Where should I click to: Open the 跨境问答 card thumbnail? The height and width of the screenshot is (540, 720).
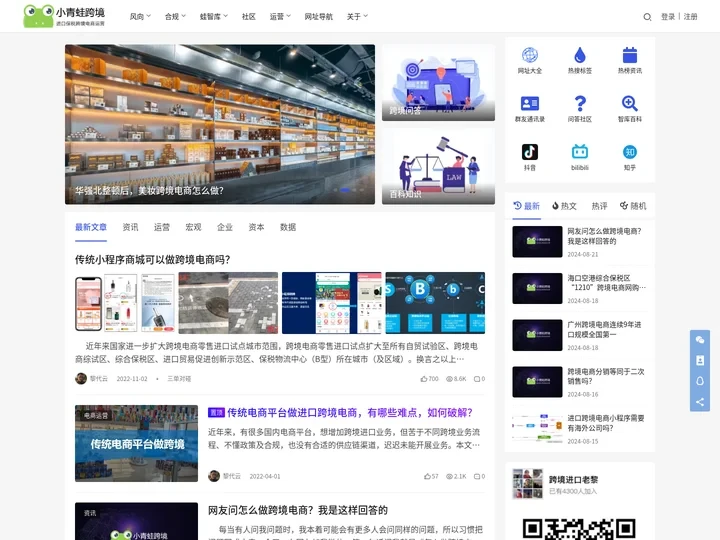[438, 83]
